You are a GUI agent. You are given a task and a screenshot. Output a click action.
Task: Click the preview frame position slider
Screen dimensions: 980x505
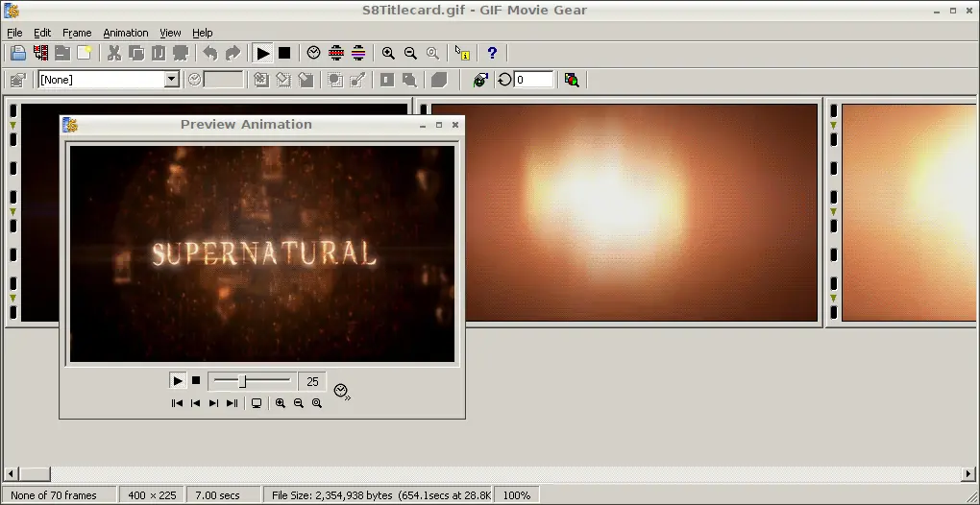coord(242,381)
